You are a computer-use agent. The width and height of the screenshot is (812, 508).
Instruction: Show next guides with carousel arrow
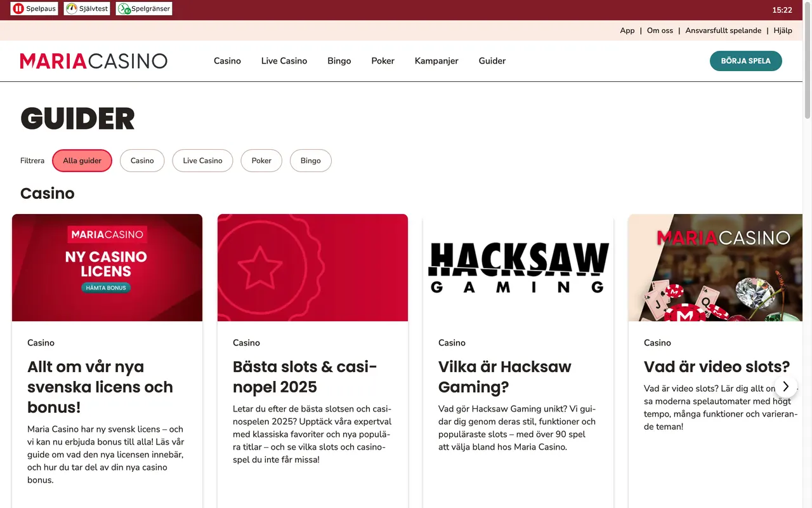pos(786,386)
